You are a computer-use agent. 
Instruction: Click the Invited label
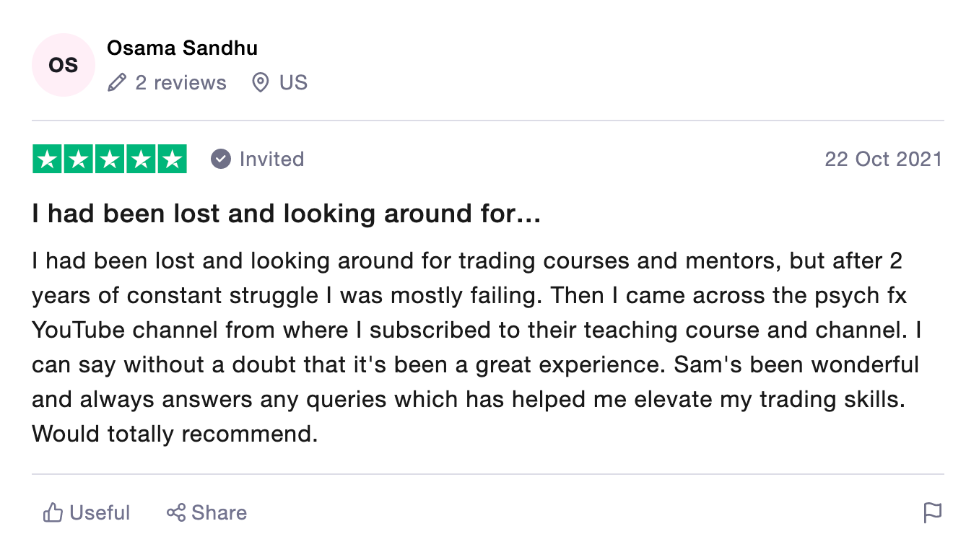[271, 159]
